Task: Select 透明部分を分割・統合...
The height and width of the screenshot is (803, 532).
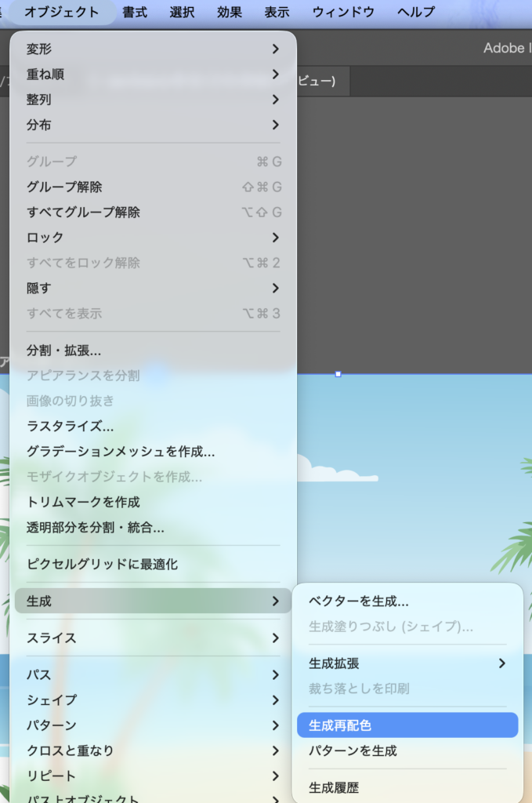Action: 153,528
